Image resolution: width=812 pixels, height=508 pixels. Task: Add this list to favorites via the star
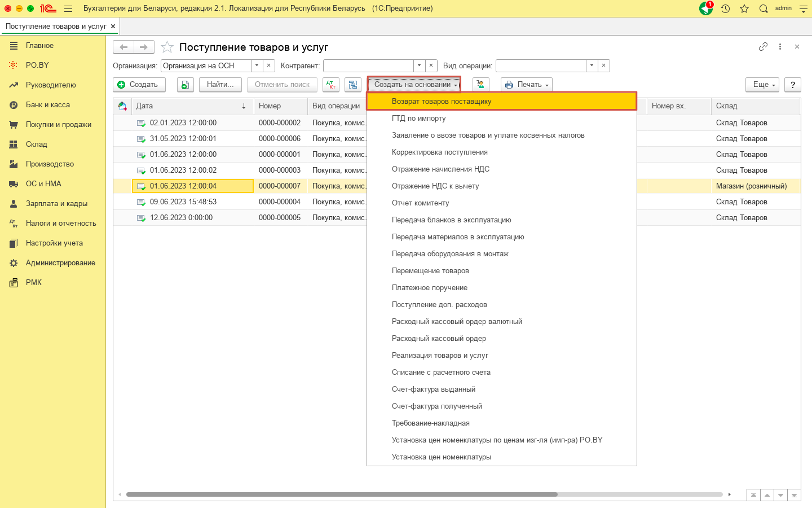coord(167,47)
